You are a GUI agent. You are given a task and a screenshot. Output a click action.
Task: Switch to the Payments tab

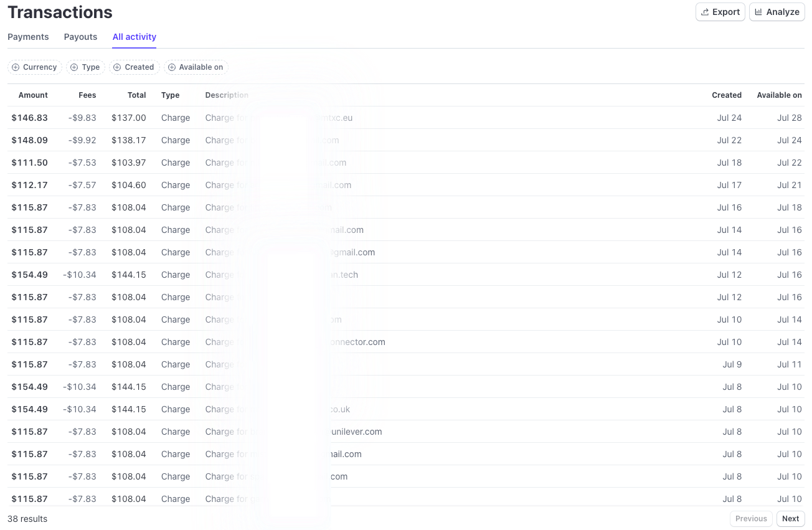(28, 37)
